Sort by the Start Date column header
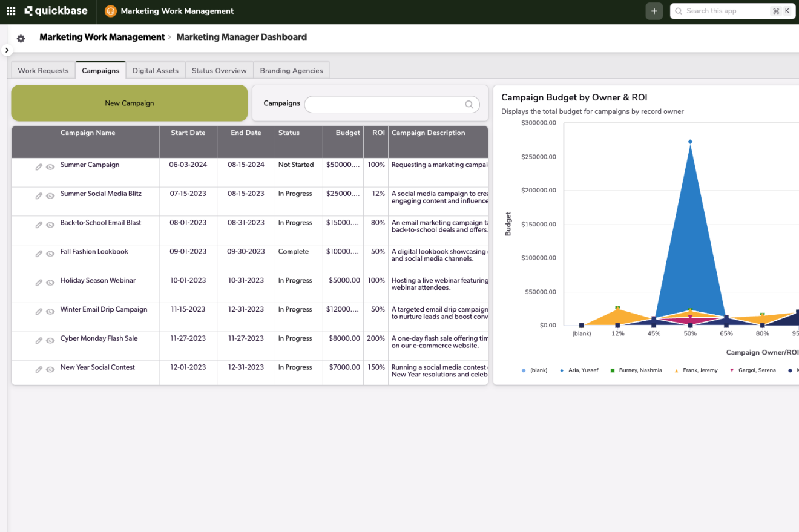The width and height of the screenshot is (799, 532). [188, 133]
